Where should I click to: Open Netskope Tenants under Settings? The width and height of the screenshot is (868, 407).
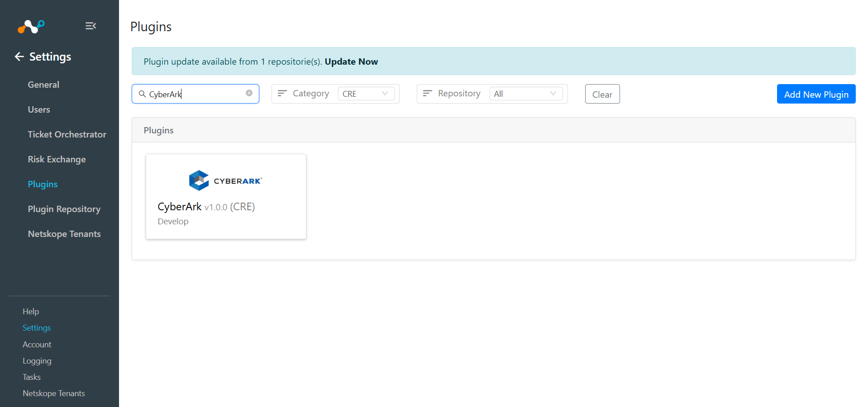64,234
